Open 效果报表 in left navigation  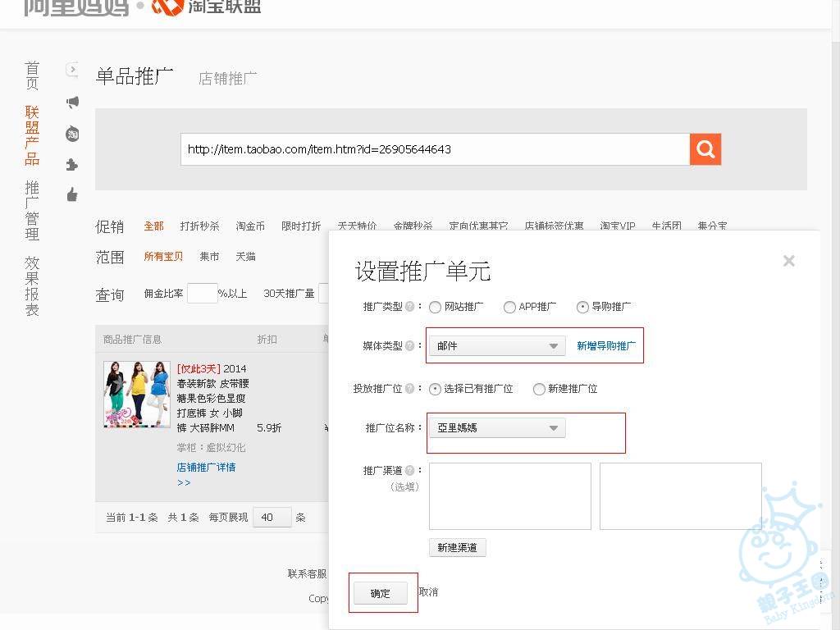pos(32,286)
